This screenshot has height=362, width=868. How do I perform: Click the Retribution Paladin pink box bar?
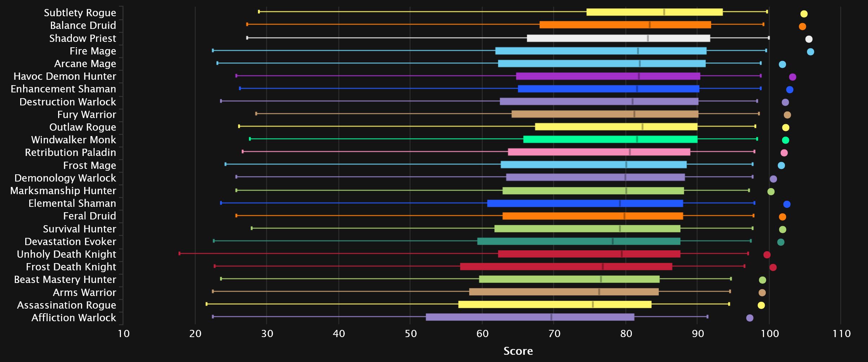599,152
